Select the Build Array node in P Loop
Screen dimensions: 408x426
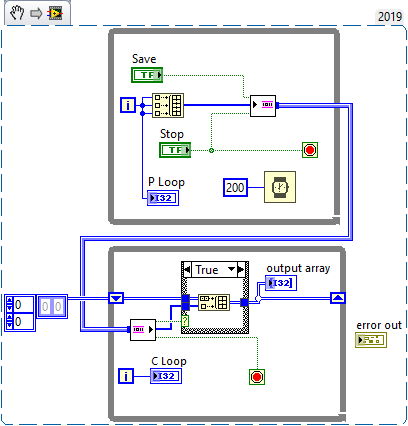pyautogui.click(x=168, y=105)
